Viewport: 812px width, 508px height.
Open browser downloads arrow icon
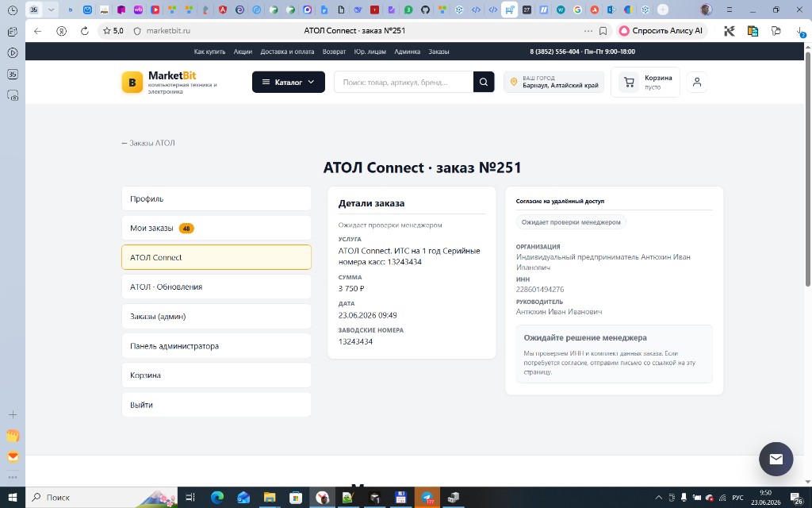800,31
